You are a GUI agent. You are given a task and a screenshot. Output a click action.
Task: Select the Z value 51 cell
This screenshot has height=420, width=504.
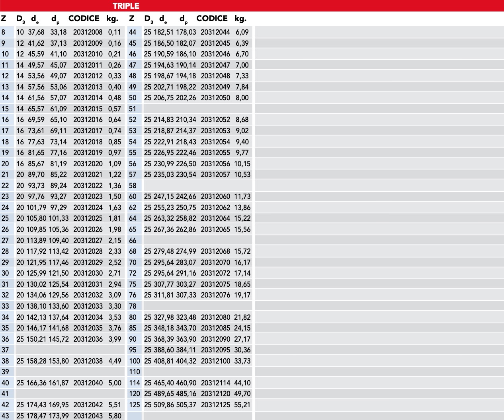133,109
